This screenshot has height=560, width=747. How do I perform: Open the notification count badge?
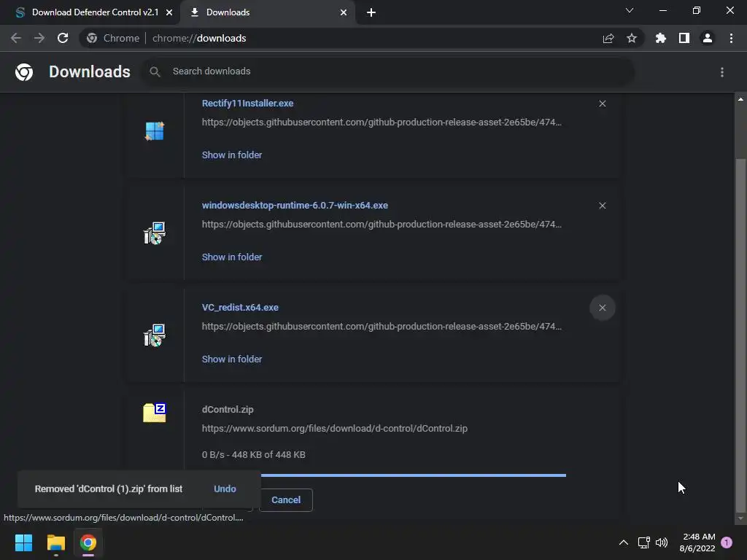click(727, 542)
